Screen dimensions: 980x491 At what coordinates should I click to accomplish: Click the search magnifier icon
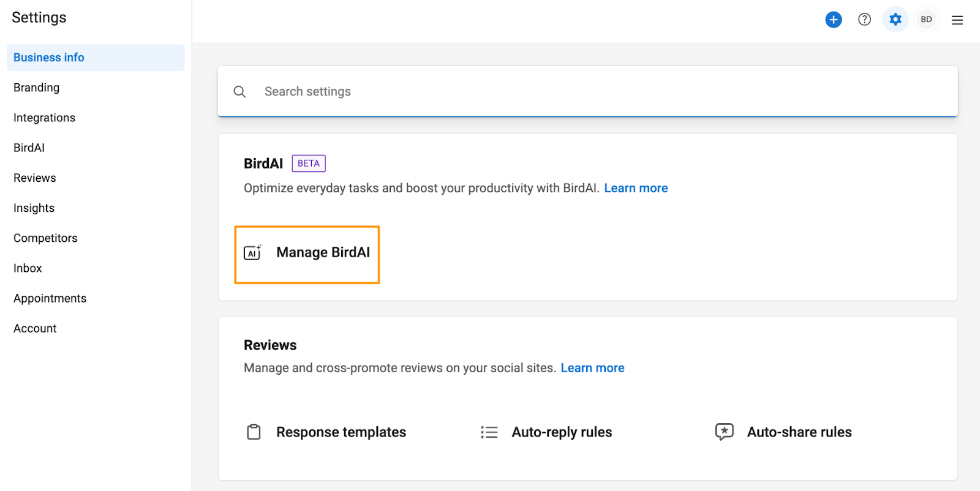239,92
